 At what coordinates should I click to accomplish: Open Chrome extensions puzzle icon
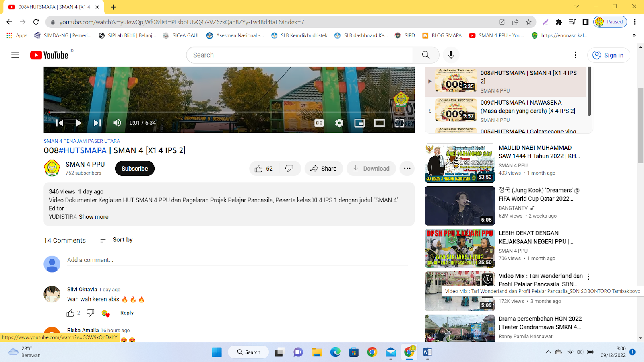tap(559, 22)
